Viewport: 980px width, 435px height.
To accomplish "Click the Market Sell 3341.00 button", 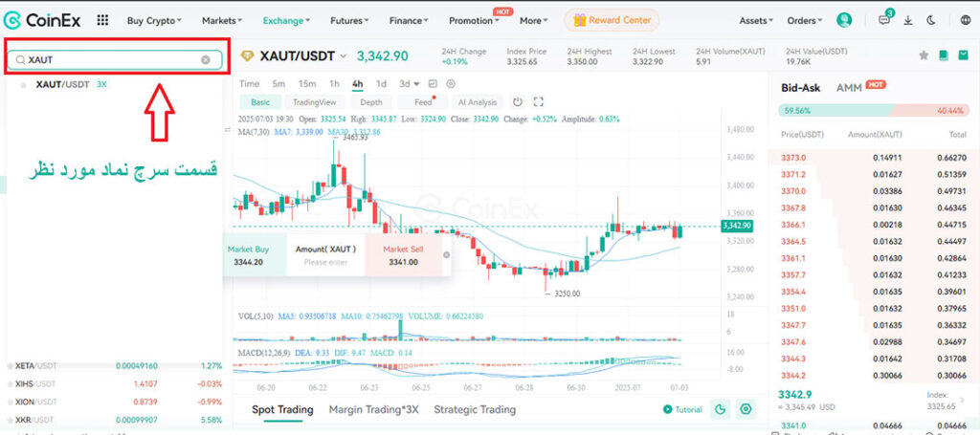I will coord(403,255).
